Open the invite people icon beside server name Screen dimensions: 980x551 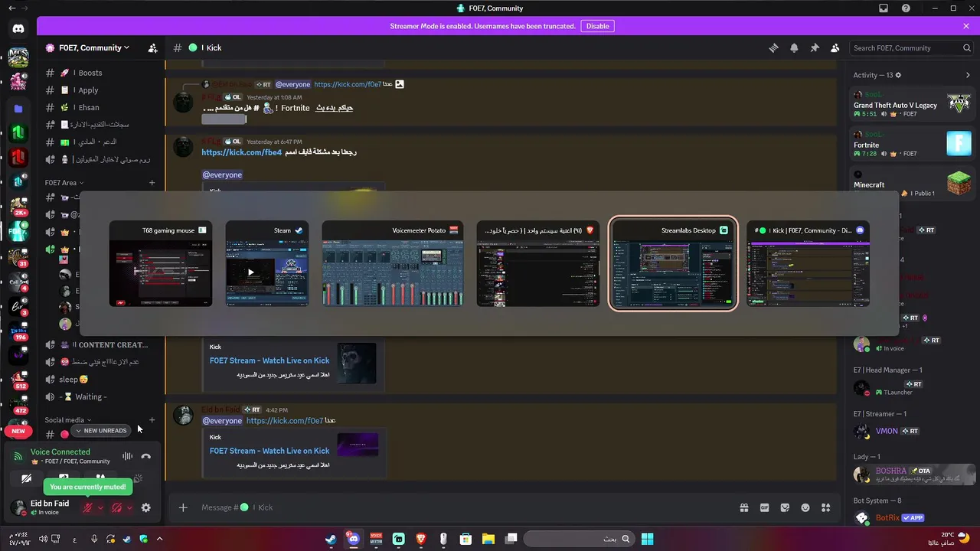[x=152, y=47]
